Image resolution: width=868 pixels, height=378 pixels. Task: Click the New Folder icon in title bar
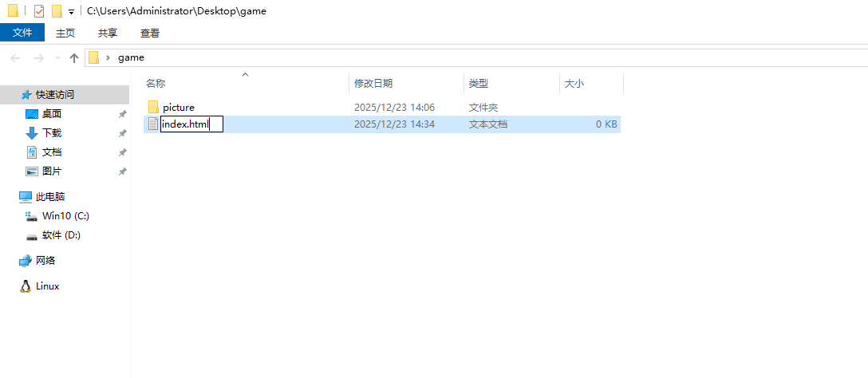coord(57,11)
